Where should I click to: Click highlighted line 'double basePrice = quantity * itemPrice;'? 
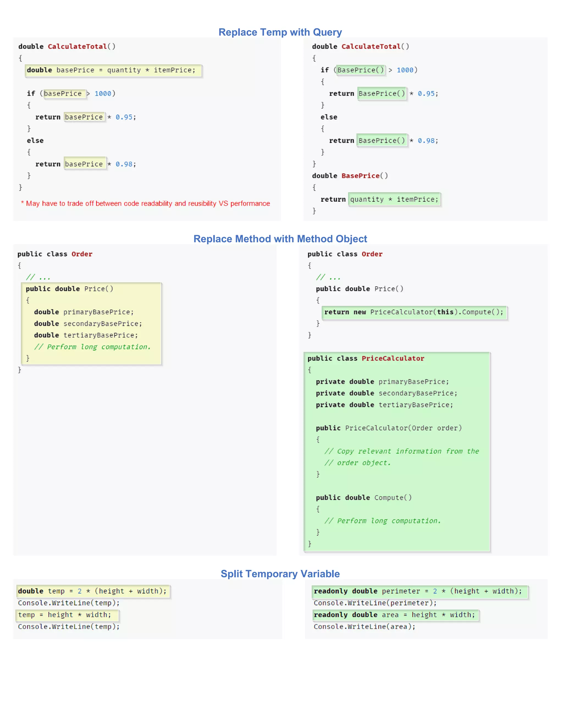pyautogui.click(x=113, y=70)
